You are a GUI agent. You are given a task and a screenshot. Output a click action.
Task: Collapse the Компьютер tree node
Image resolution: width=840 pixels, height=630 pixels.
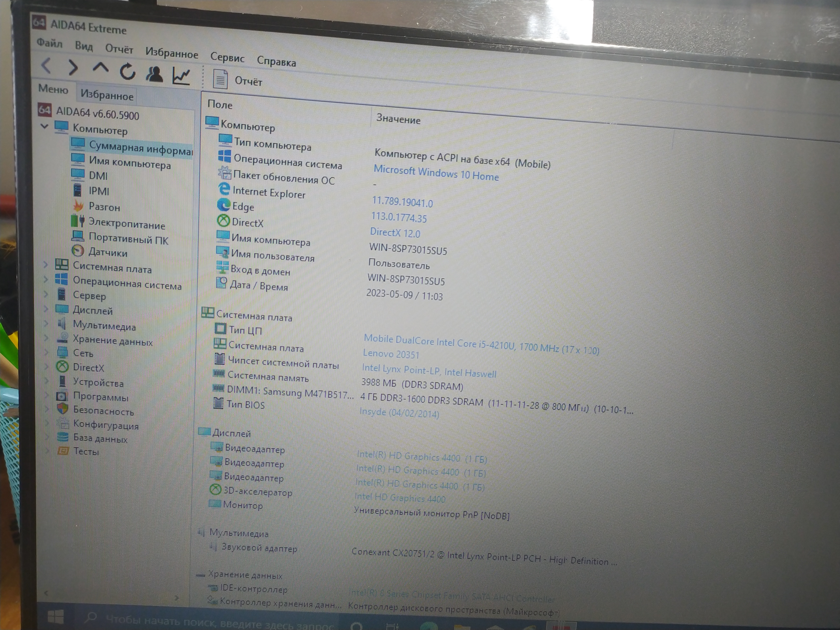point(44,126)
